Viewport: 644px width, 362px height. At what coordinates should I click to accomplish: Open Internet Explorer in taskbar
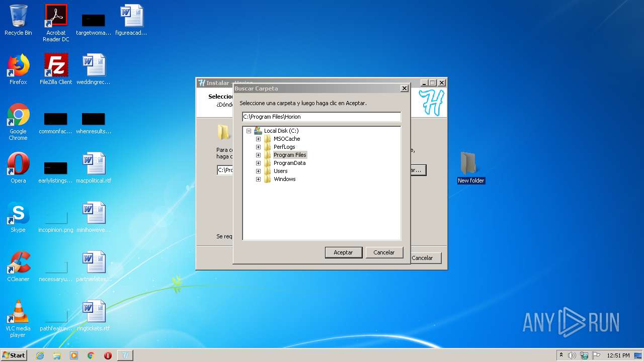40,355
